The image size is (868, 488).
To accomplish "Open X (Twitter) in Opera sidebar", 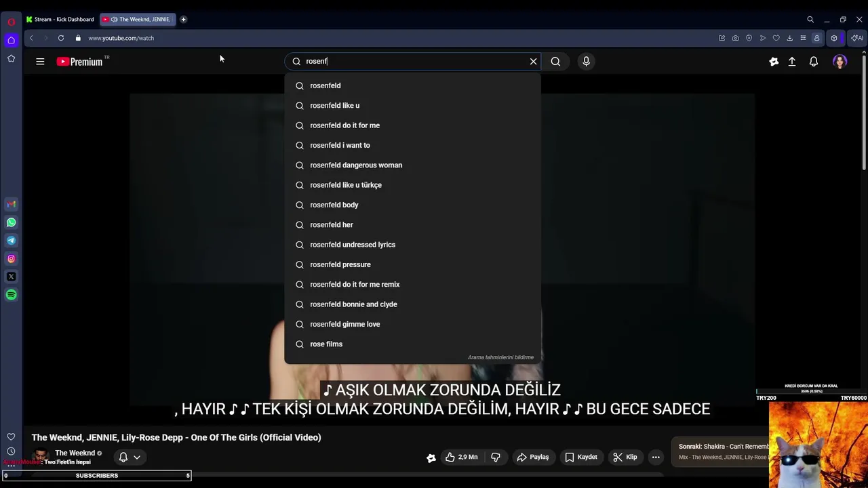I will pyautogui.click(x=11, y=277).
